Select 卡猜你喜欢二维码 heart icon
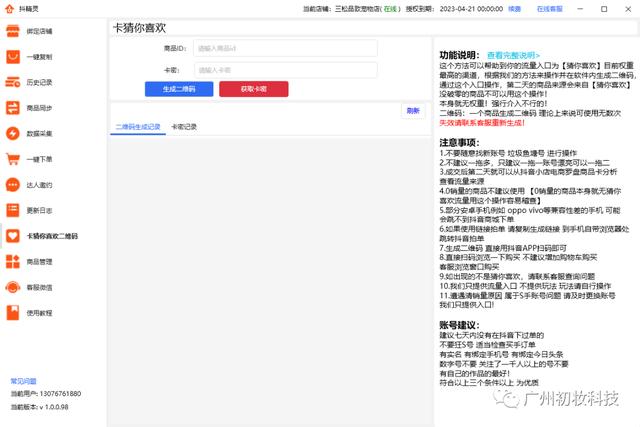The height and width of the screenshot is (427, 640). pyautogui.click(x=13, y=237)
